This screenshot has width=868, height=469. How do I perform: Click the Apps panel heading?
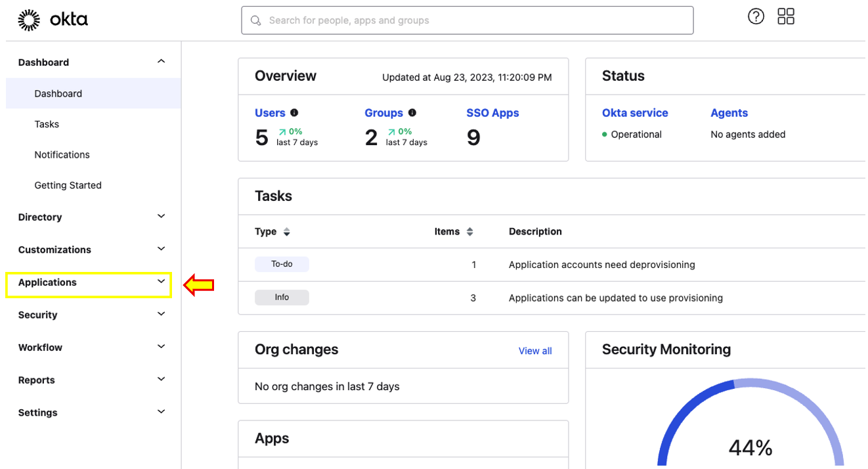[x=272, y=438]
